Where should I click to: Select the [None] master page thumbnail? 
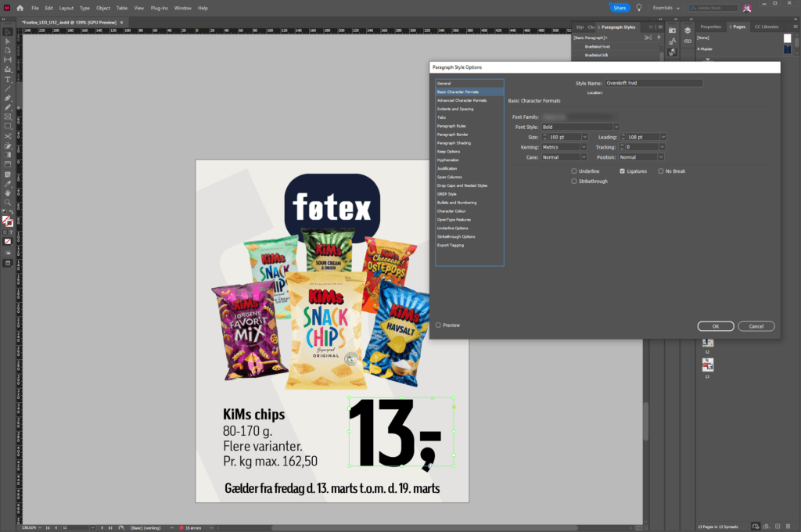(x=787, y=38)
